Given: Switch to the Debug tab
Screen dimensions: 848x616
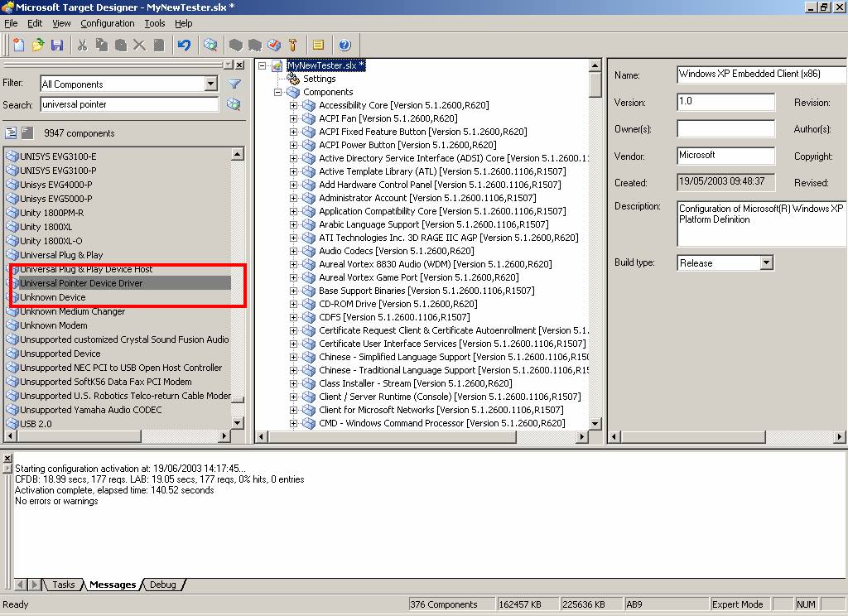Looking at the screenshot, I should [x=161, y=584].
